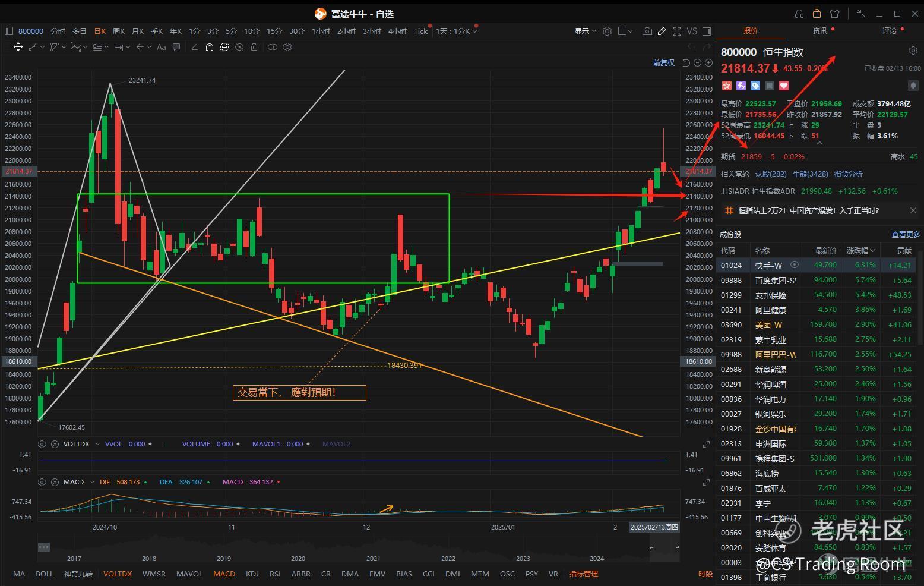
Task: Expand the arrow drawing tool options
Action: [149, 47]
